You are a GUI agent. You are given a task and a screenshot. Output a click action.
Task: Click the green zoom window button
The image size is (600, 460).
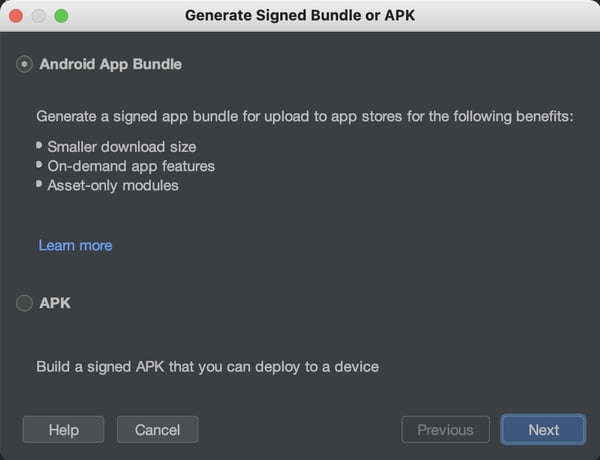pyautogui.click(x=61, y=16)
